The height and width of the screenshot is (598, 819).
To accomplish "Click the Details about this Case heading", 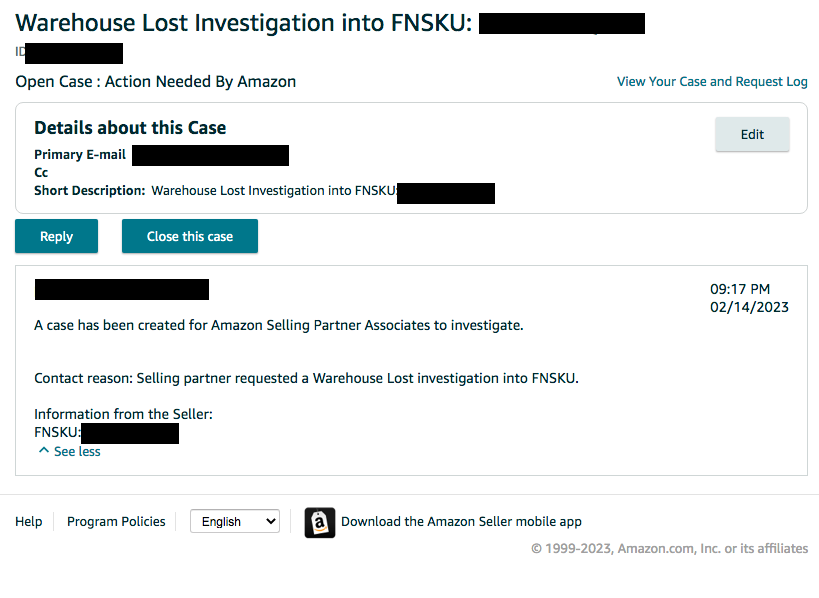I will pos(130,127).
